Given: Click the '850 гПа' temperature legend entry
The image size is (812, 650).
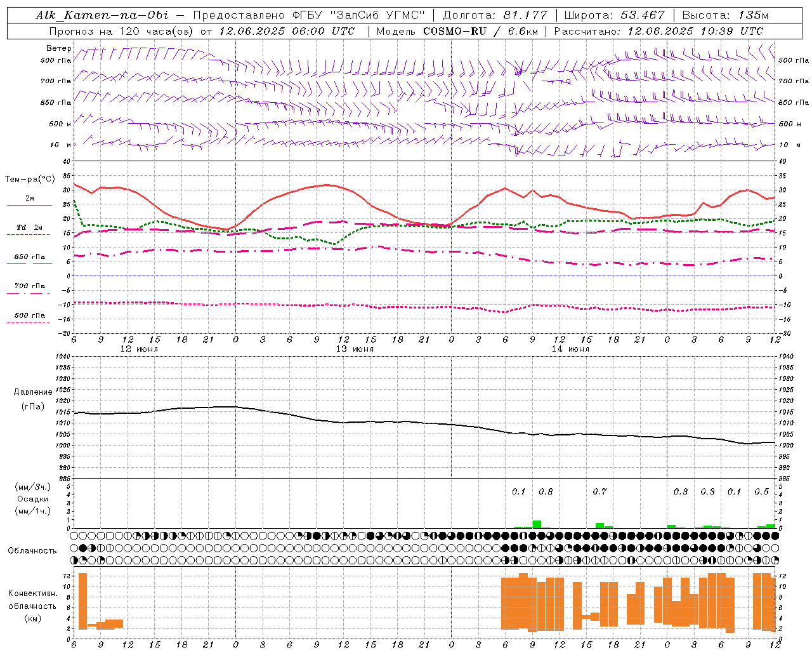Looking at the screenshot, I should (30, 257).
